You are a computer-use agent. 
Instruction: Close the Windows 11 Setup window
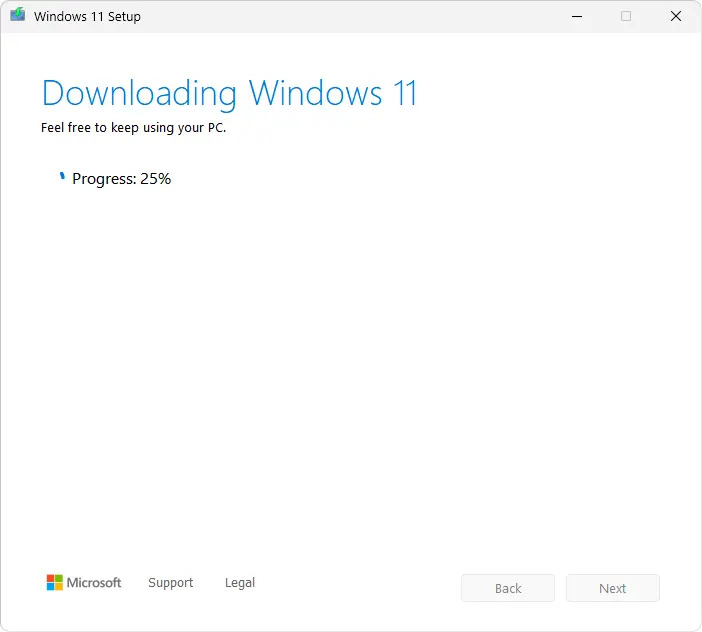(x=676, y=17)
